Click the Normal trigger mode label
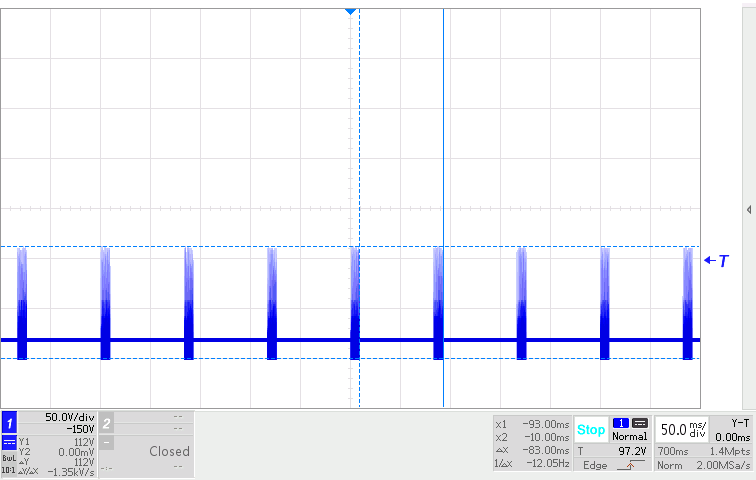Viewport: 756px width, 480px height. click(x=630, y=436)
